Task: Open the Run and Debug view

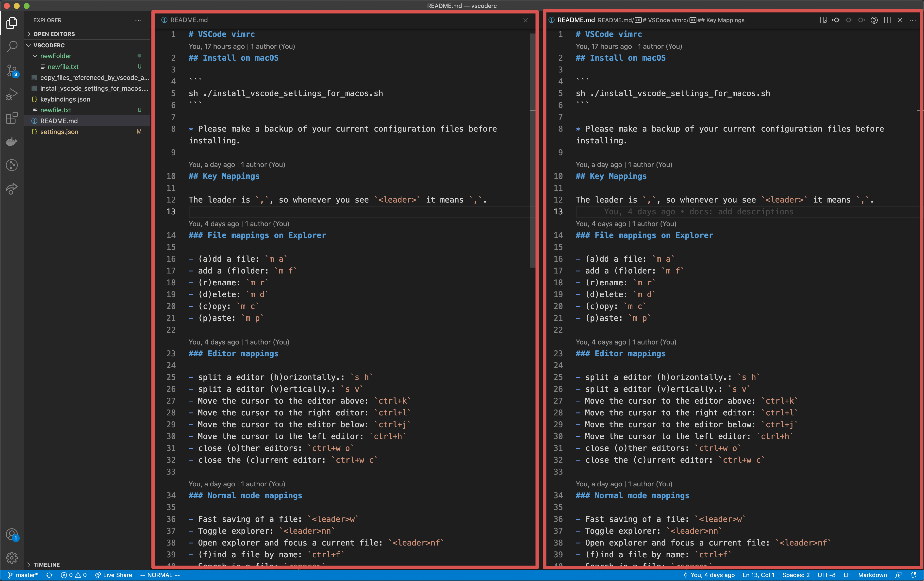Action: pyautogui.click(x=12, y=94)
